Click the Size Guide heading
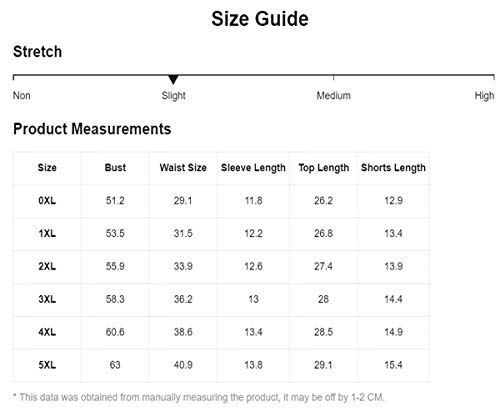This screenshot has width=500, height=417. point(260,19)
